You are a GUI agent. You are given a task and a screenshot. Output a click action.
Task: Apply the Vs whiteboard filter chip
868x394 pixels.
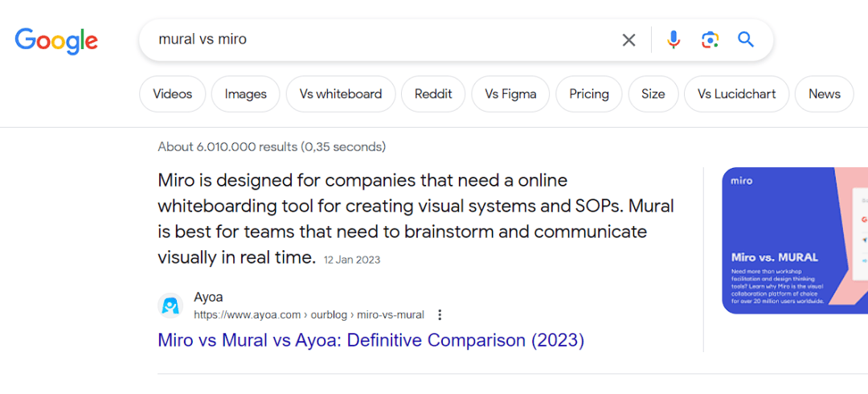click(341, 94)
